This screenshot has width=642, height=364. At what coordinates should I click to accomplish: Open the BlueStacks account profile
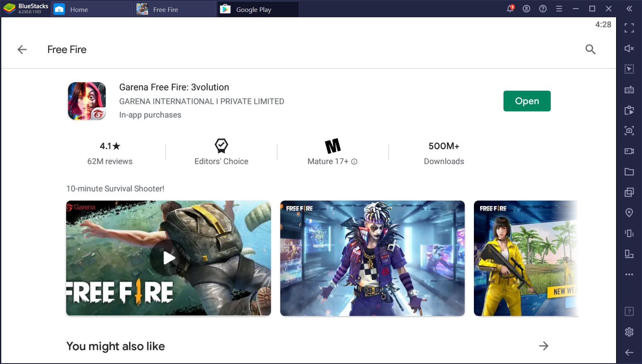[527, 9]
